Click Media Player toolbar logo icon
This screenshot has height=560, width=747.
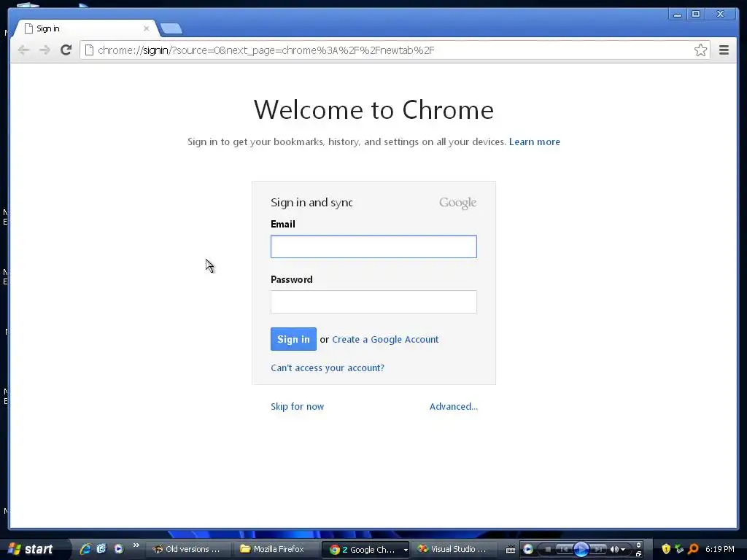click(x=528, y=549)
